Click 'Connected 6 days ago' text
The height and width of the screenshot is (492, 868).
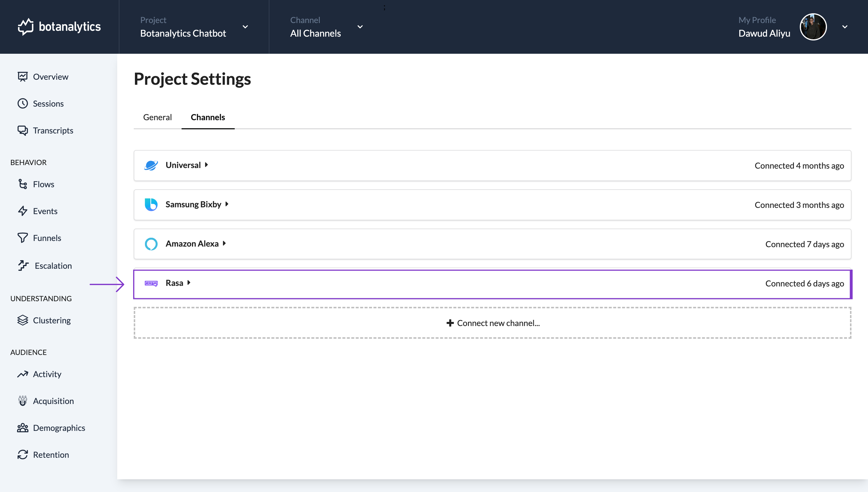805,283
